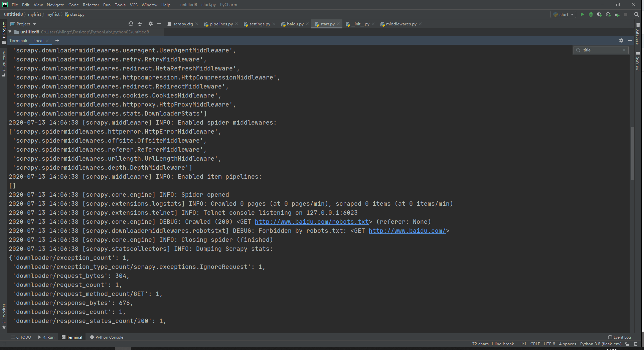This screenshot has width=644, height=350.
Task: Run the start configuration
Action: [x=582, y=14]
